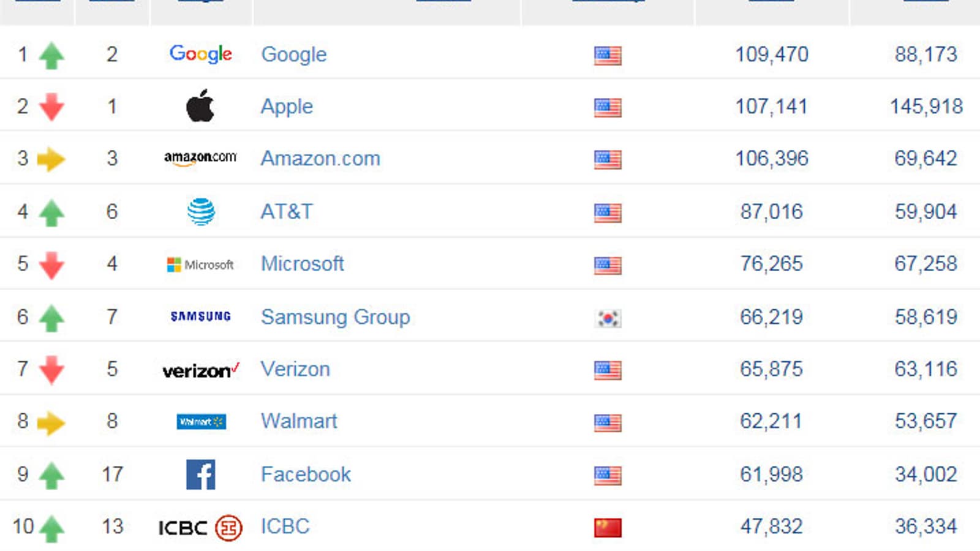Click the yellow sideways arrow beside Walmart
Viewport: 980px width, 551px height.
click(x=51, y=422)
